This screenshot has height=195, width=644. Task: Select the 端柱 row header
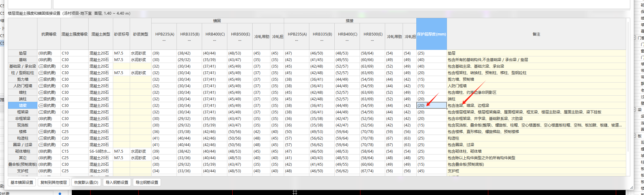pos(23,99)
